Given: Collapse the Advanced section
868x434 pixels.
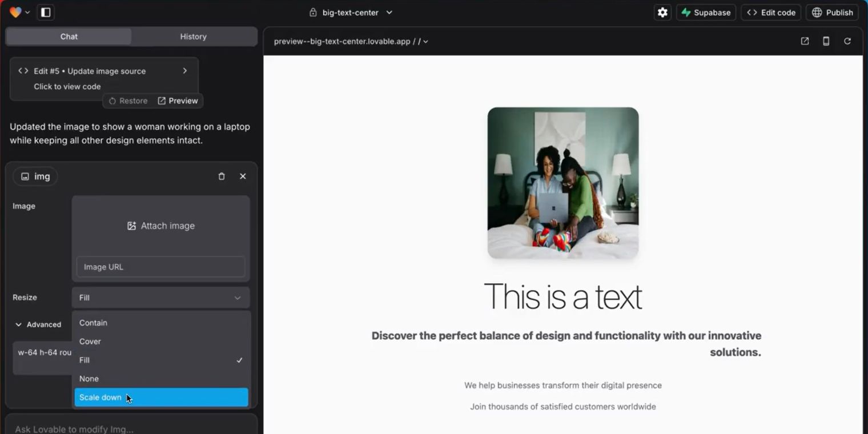Looking at the screenshot, I should pyautogui.click(x=38, y=324).
